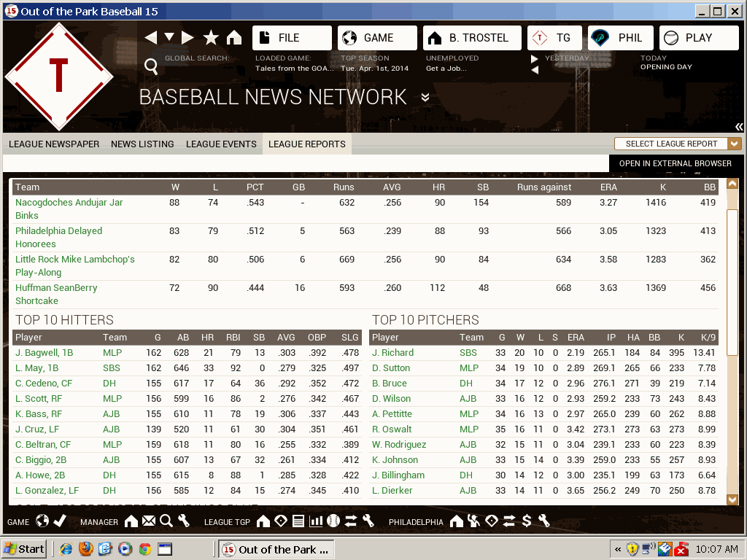747x560 pixels.
Task: Click the Game checkmark icon
Action: [60, 521]
